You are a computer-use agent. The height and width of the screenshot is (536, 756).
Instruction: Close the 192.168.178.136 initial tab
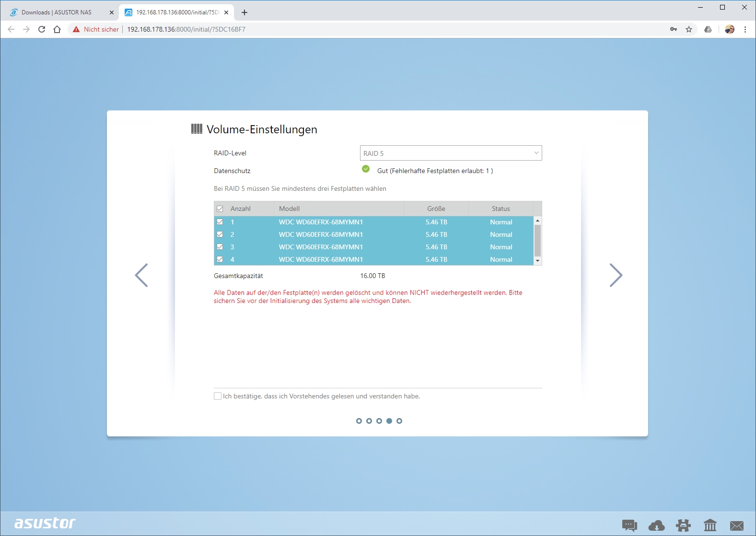click(226, 12)
